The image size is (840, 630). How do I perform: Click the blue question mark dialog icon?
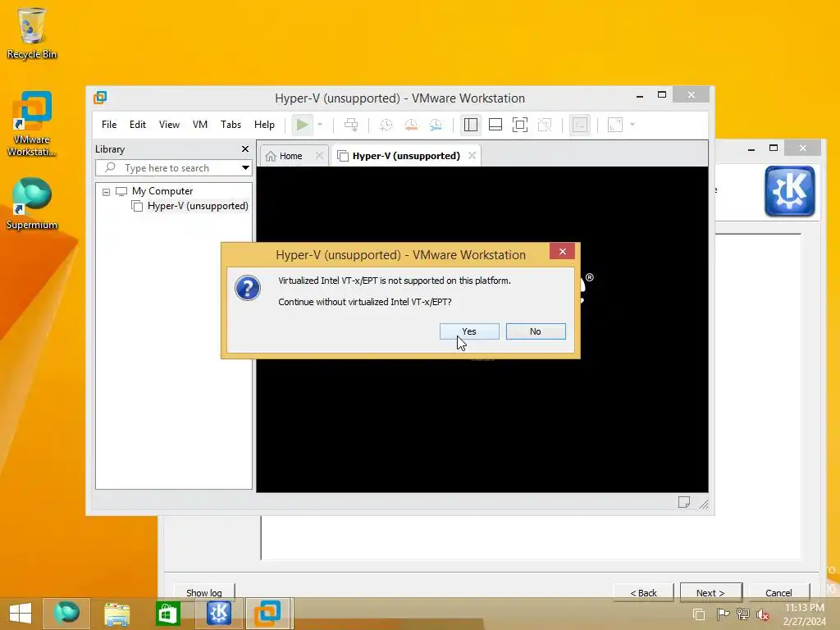248,288
